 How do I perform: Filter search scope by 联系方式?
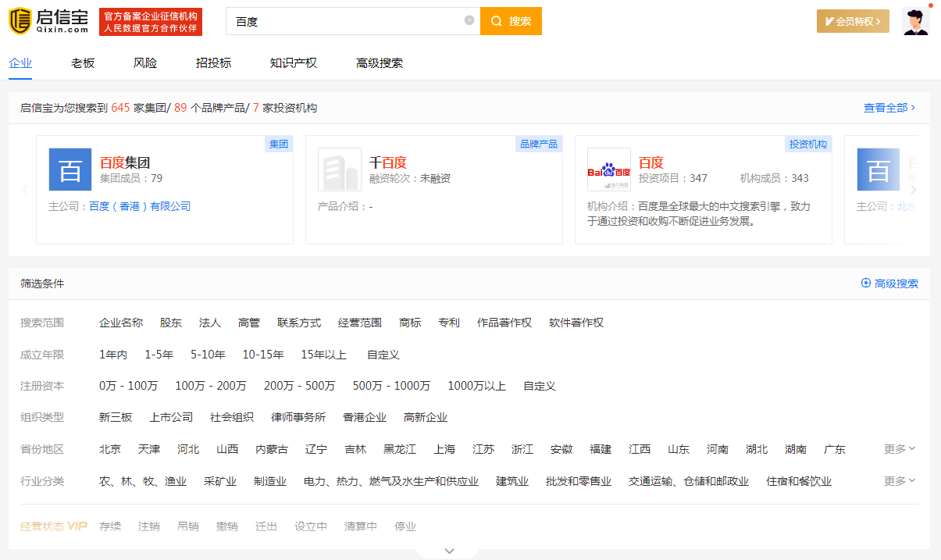tap(299, 323)
